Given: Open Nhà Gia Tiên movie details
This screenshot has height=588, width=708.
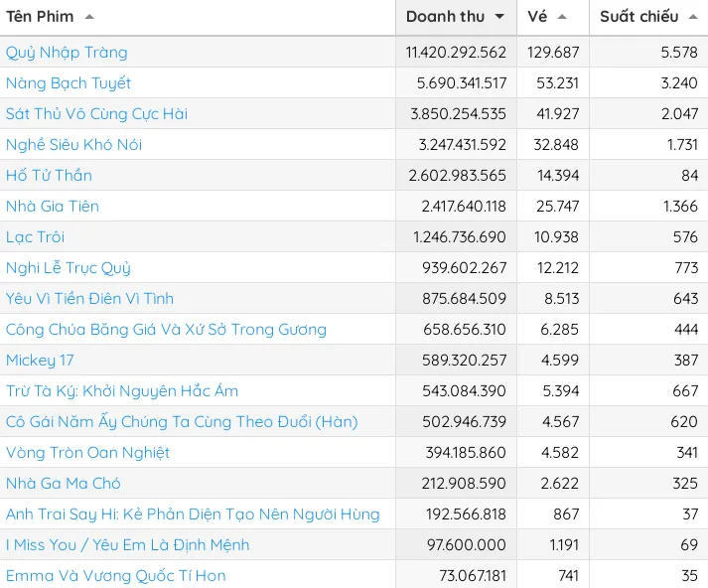Looking at the screenshot, I should [x=53, y=206].
